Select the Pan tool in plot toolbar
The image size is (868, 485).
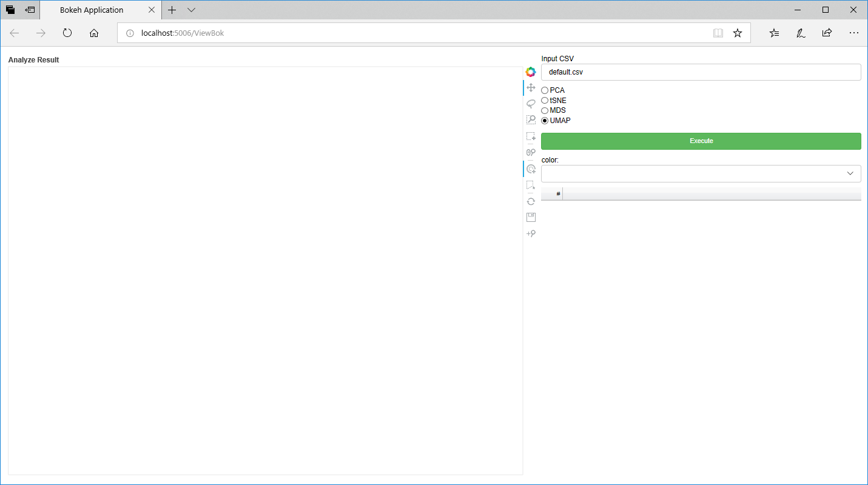[531, 88]
